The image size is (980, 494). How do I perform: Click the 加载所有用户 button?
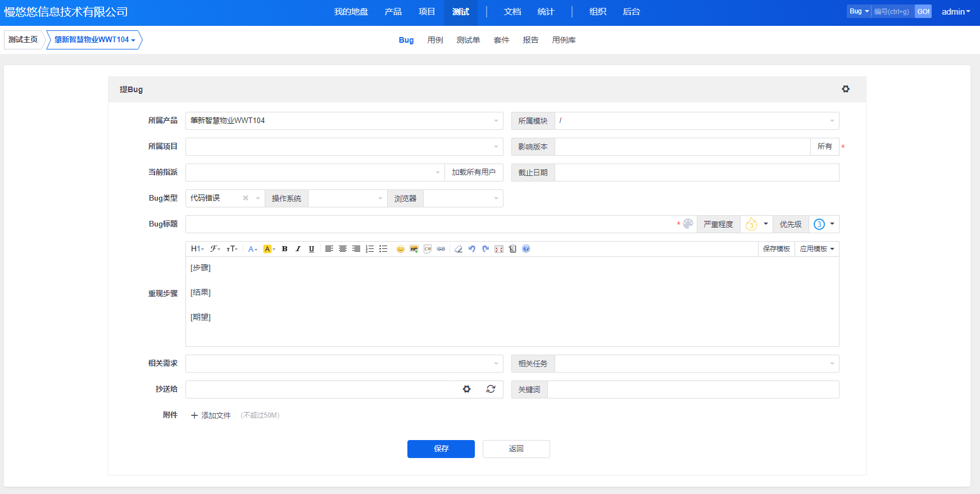coord(473,173)
